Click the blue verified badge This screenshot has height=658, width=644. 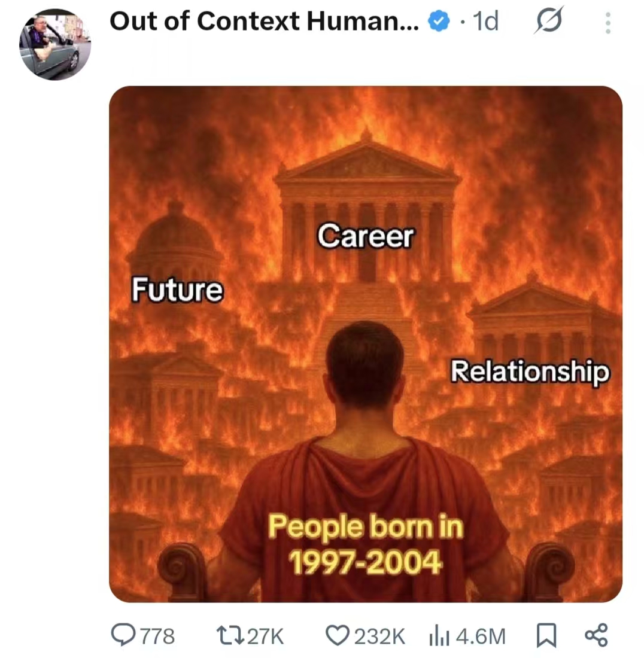(x=439, y=23)
